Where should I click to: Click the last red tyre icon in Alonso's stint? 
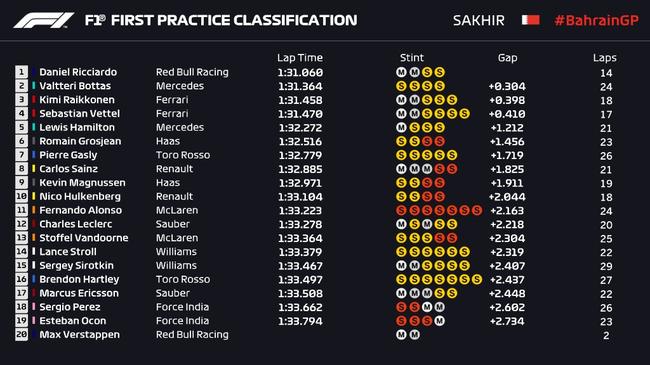click(x=477, y=210)
